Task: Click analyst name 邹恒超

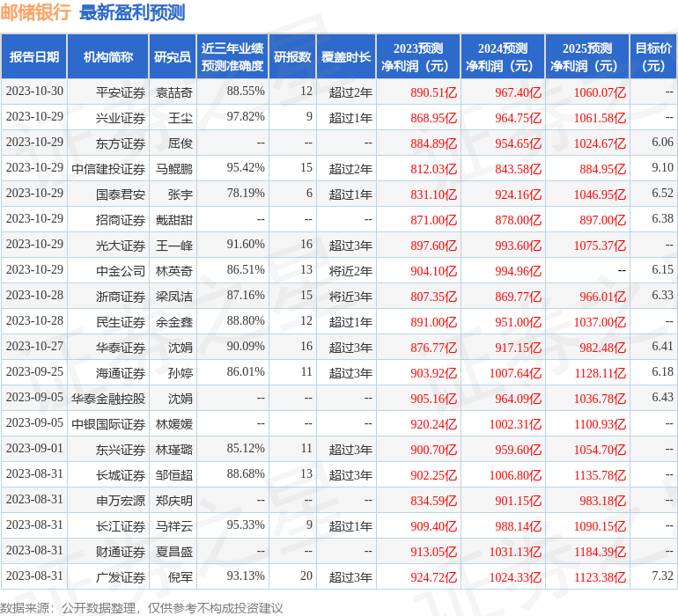Action: pyautogui.click(x=173, y=475)
